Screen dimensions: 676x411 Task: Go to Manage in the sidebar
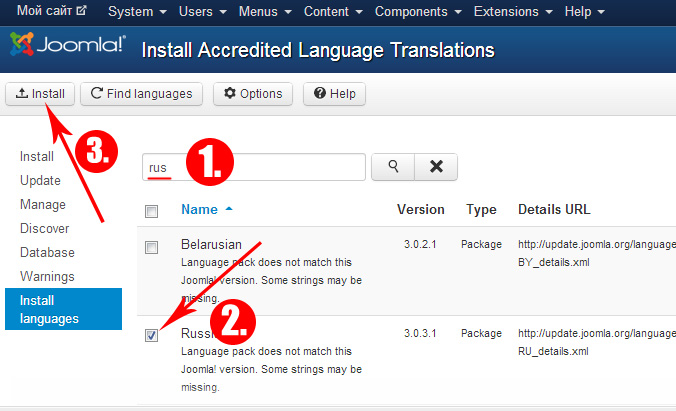43,205
